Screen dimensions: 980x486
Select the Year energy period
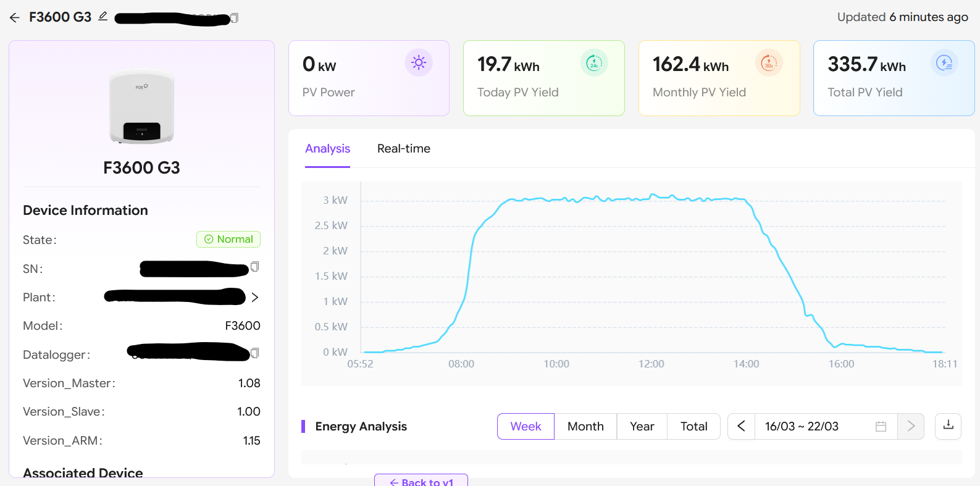pyautogui.click(x=642, y=426)
